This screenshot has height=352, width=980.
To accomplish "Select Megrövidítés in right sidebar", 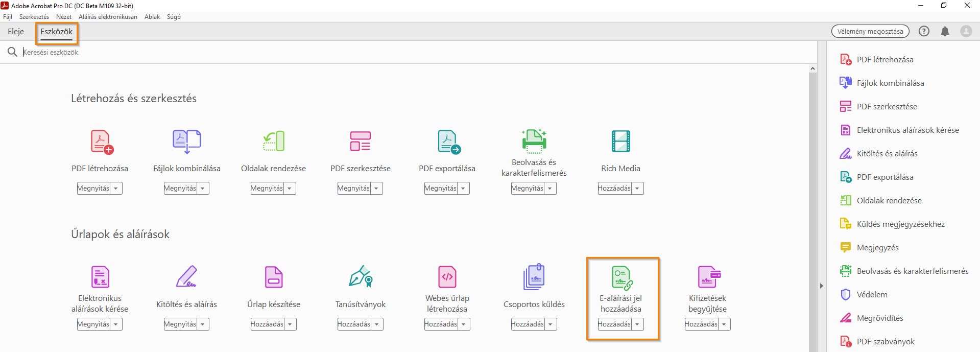I will tap(872, 318).
